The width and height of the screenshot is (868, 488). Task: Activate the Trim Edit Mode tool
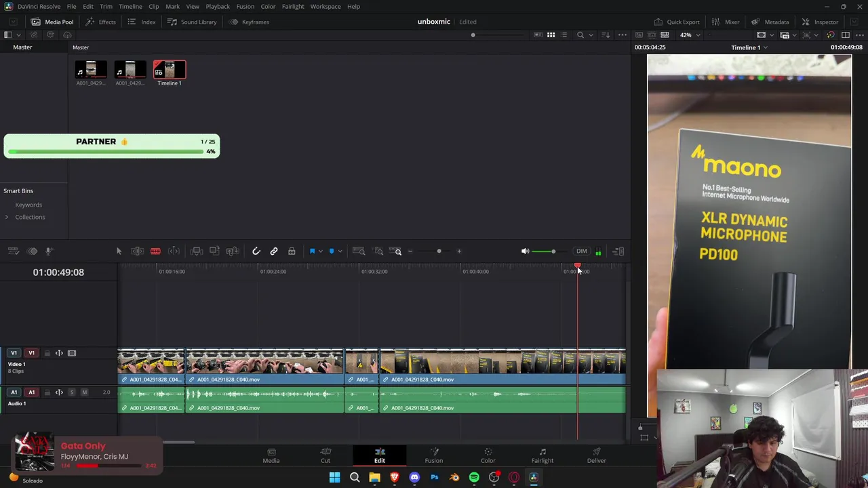click(137, 251)
